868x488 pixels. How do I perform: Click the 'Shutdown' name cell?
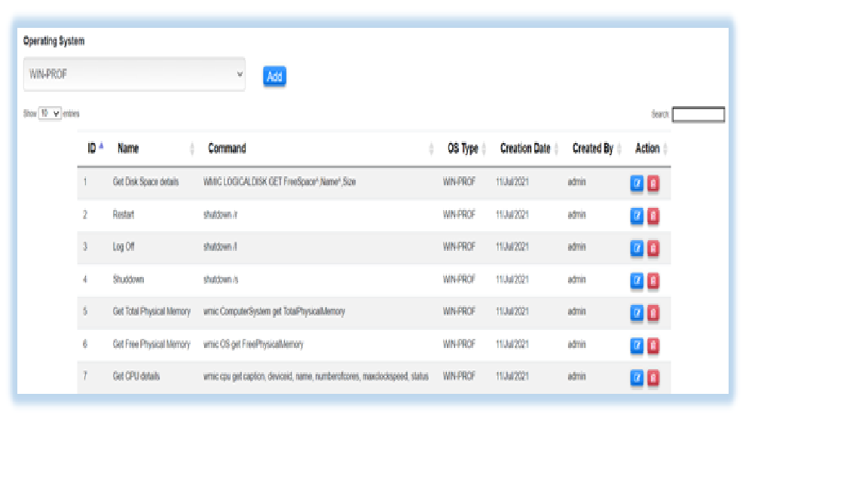(x=128, y=279)
